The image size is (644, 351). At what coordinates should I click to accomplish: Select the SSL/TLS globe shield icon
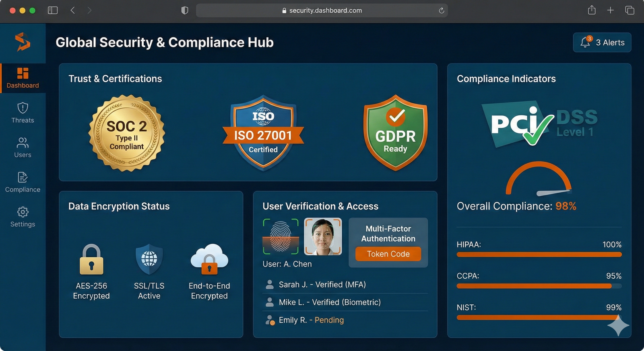click(149, 260)
